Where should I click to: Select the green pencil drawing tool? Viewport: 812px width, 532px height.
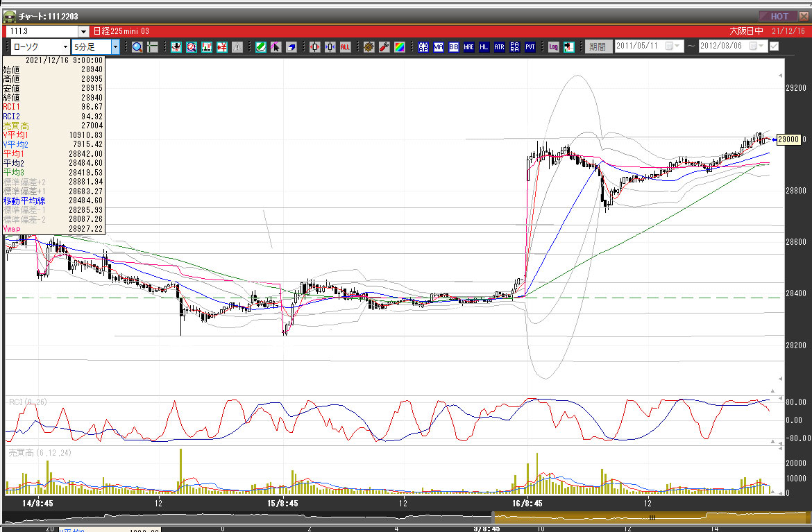[x=261, y=47]
